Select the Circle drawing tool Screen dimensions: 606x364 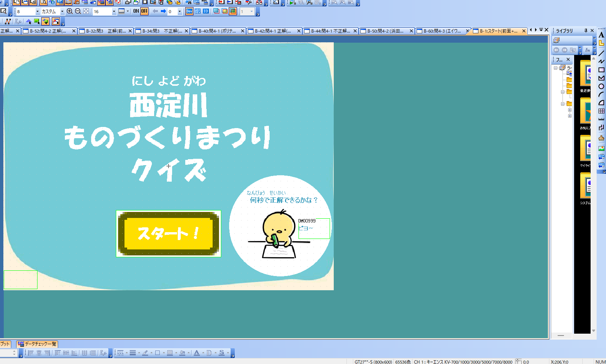[x=601, y=87]
